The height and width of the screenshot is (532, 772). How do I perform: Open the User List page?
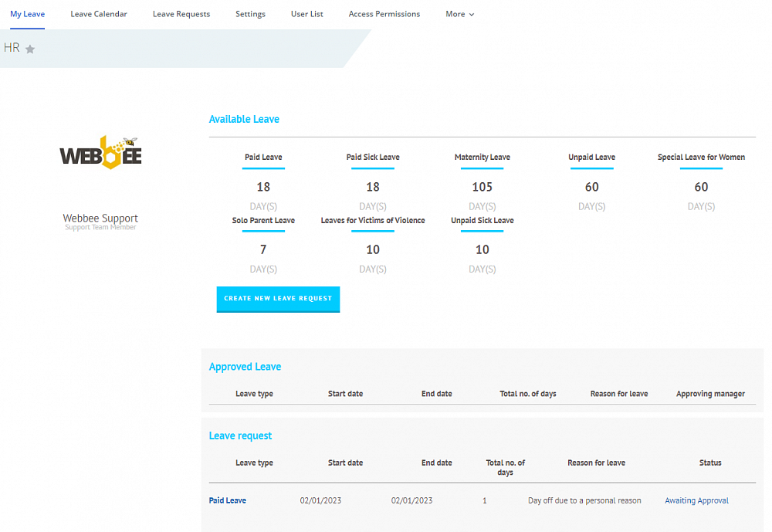[306, 14]
